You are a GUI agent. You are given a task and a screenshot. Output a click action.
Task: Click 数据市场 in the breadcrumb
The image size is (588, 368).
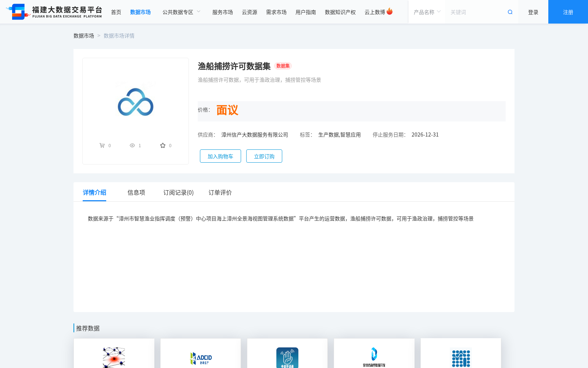coord(84,36)
